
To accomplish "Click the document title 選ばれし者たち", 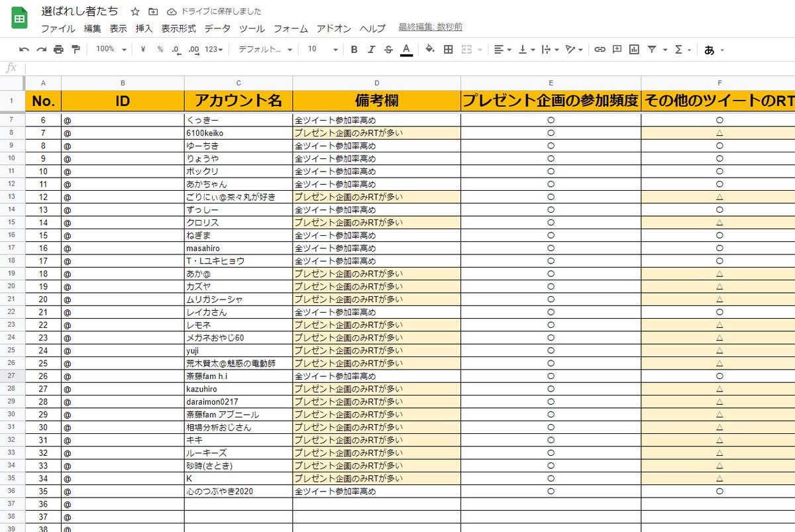I will pos(79,11).
